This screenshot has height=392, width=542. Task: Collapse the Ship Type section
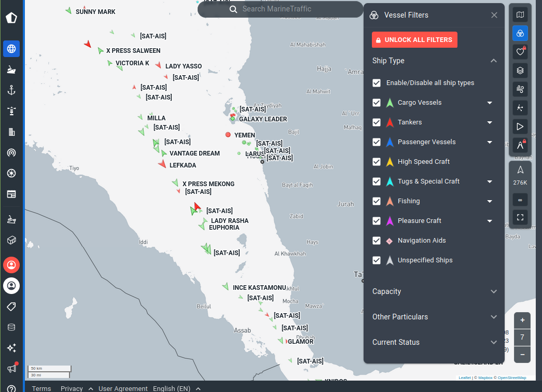click(x=494, y=61)
